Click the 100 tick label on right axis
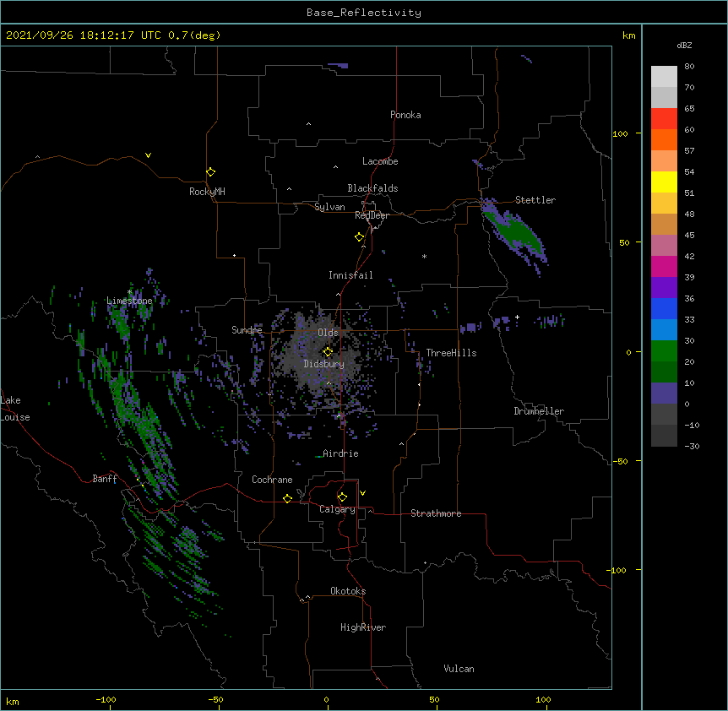Screen dimensions: 728x711 click(x=620, y=133)
